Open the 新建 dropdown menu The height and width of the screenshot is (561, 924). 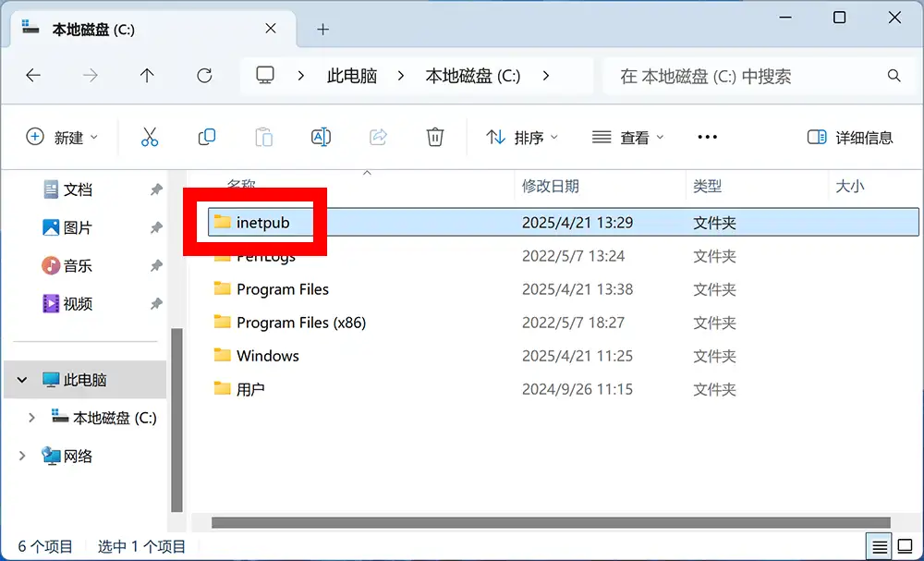(62, 137)
